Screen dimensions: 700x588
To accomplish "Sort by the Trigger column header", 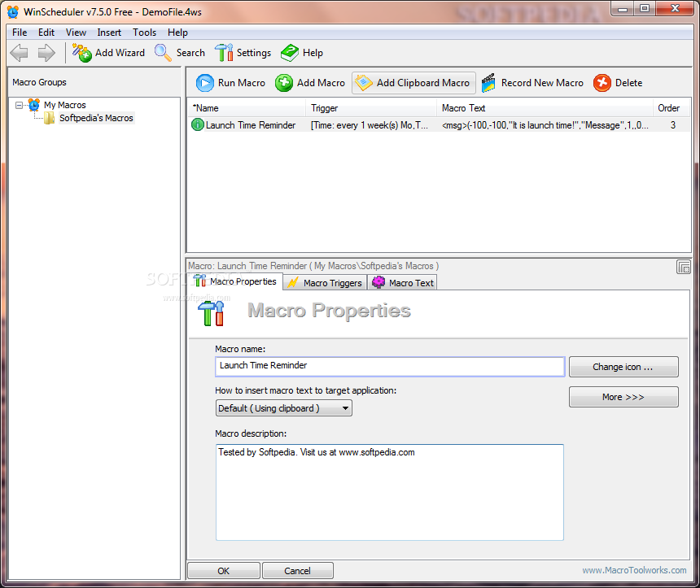I will (371, 108).
